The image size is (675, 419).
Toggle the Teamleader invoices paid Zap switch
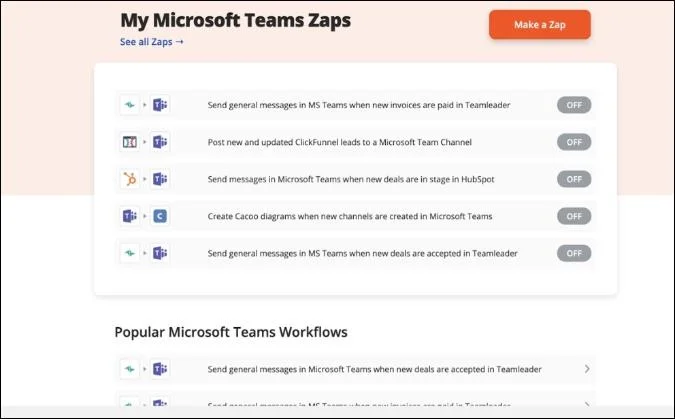574,105
